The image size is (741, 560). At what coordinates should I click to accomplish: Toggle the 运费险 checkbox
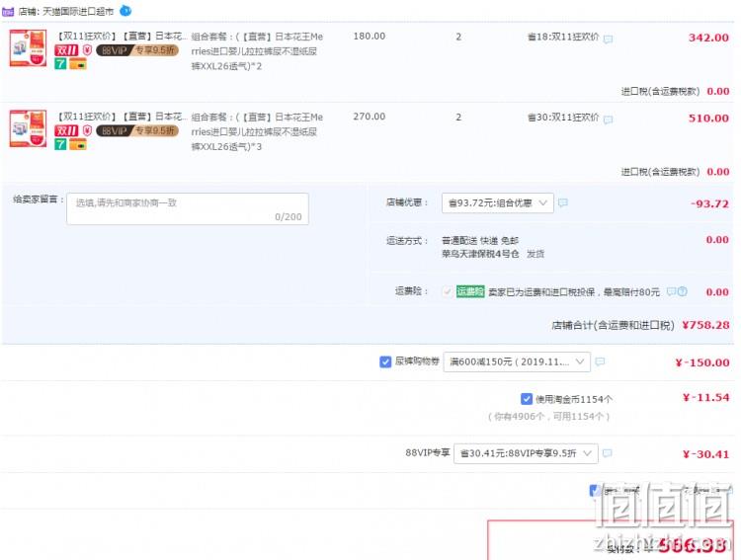(x=447, y=291)
